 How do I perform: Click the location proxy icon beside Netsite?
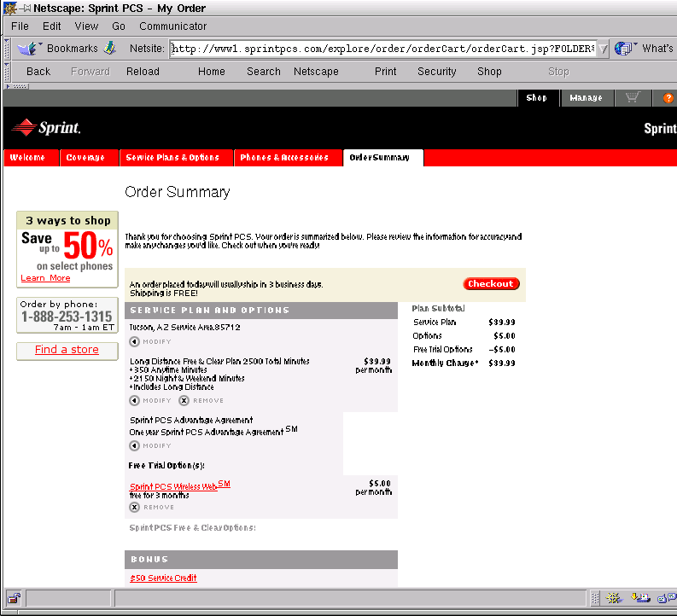point(110,48)
